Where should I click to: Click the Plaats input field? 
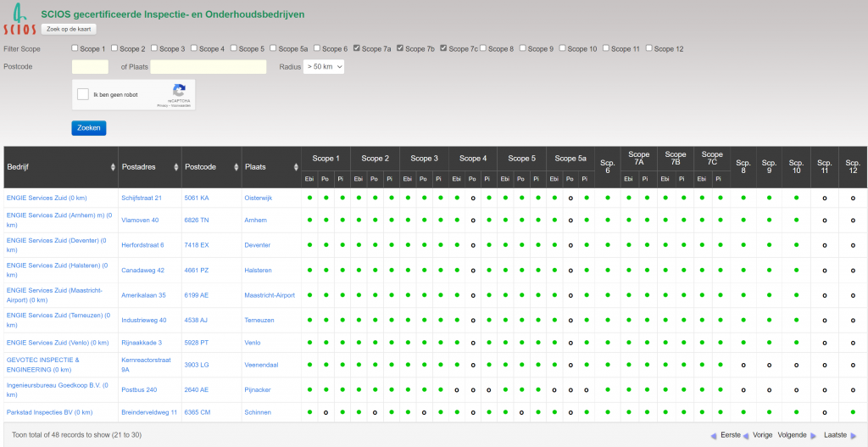[x=209, y=66]
